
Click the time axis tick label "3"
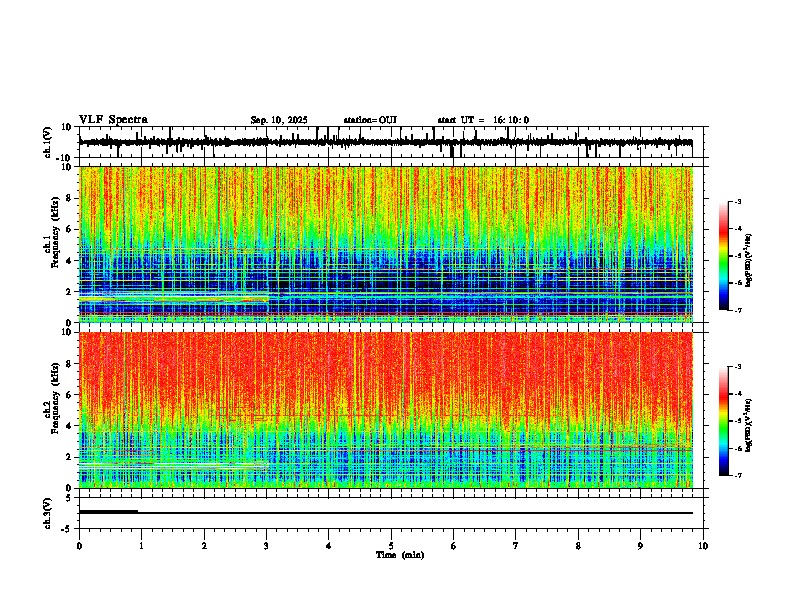coord(266,546)
